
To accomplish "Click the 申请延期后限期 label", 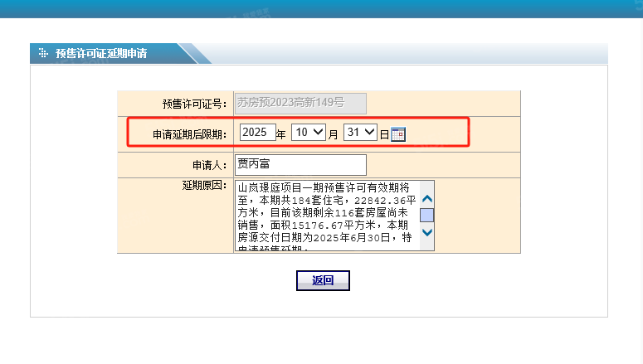I will click(x=189, y=134).
